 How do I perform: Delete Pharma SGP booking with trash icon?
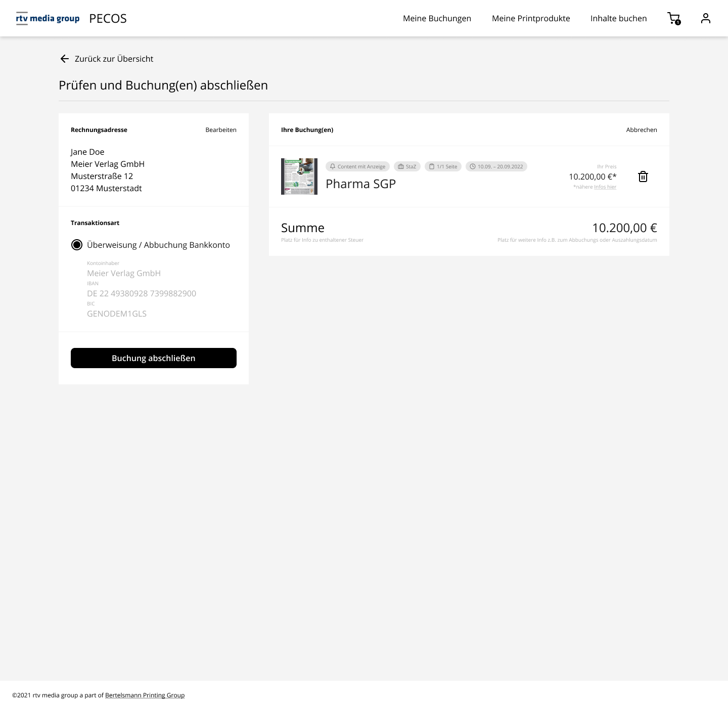tap(643, 176)
